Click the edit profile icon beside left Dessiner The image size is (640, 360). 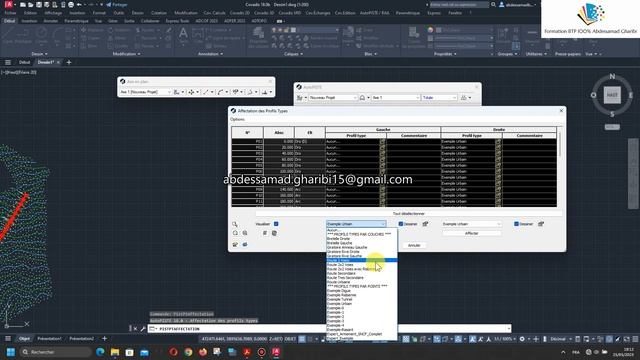pos(425,224)
